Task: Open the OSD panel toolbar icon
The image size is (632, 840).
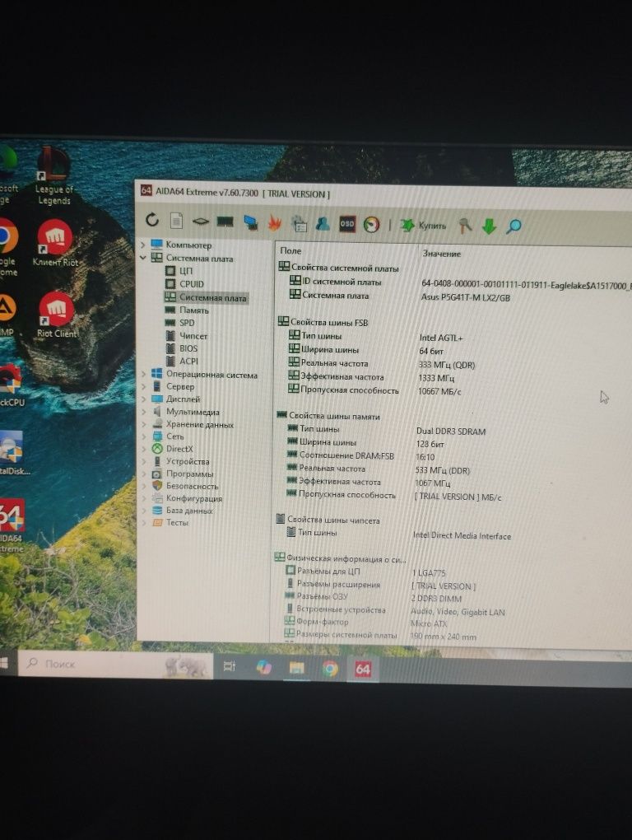Action: pos(346,224)
